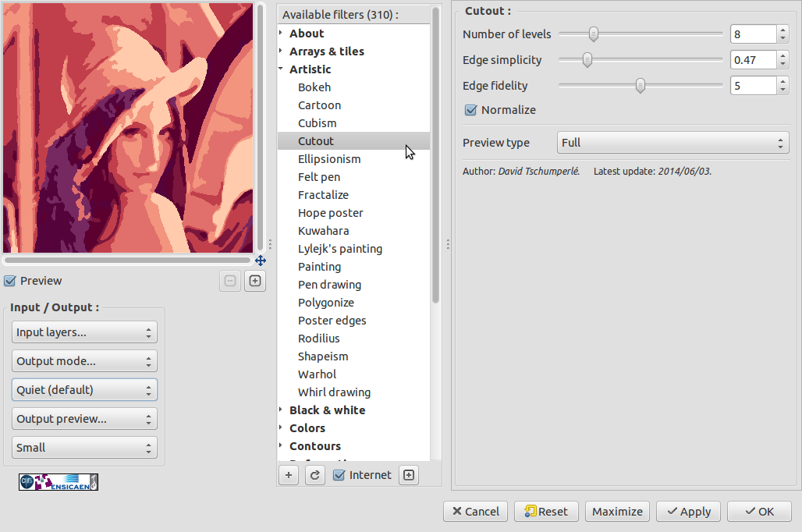Toggle the Preview checkbox
802x532 pixels.
[x=9, y=281]
